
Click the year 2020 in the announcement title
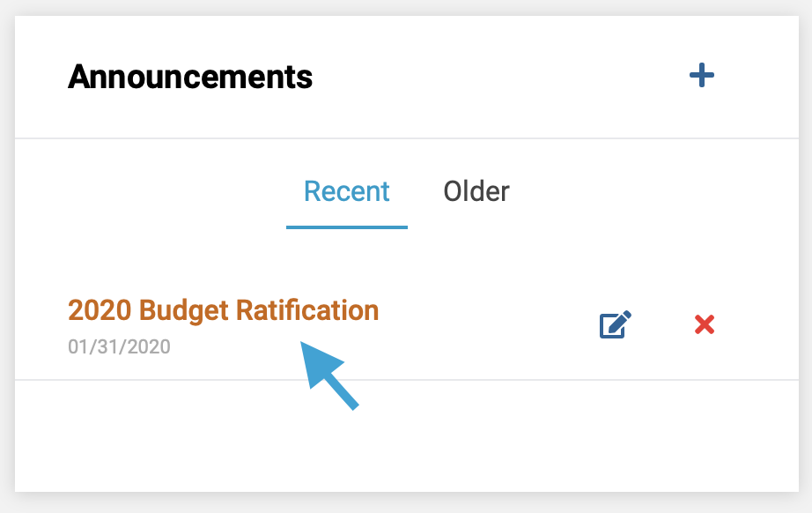(x=100, y=310)
